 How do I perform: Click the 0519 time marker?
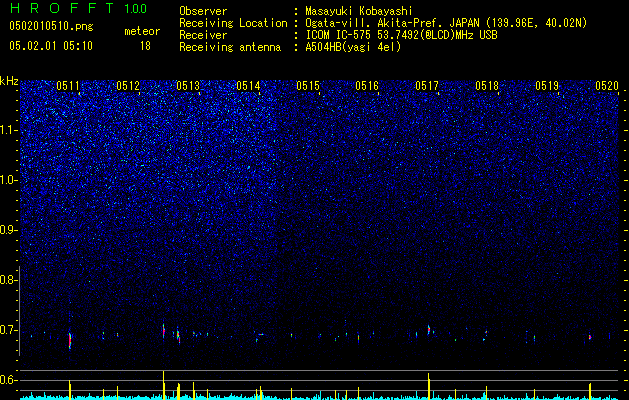point(547,85)
